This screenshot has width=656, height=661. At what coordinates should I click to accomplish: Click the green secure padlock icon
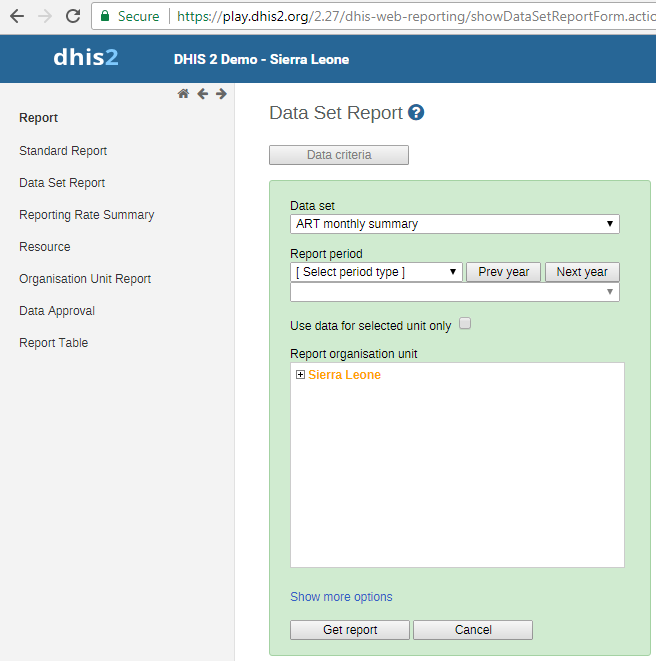[105, 16]
